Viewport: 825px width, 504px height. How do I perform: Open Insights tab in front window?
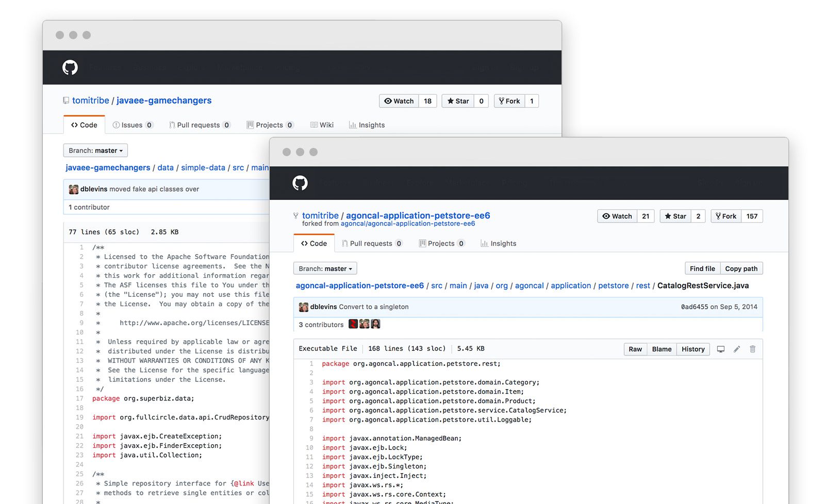(x=498, y=243)
